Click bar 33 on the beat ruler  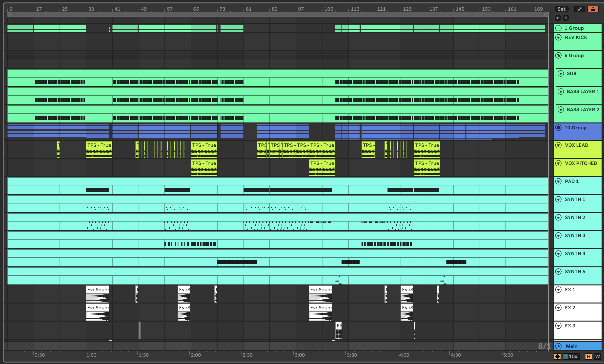[x=91, y=9]
